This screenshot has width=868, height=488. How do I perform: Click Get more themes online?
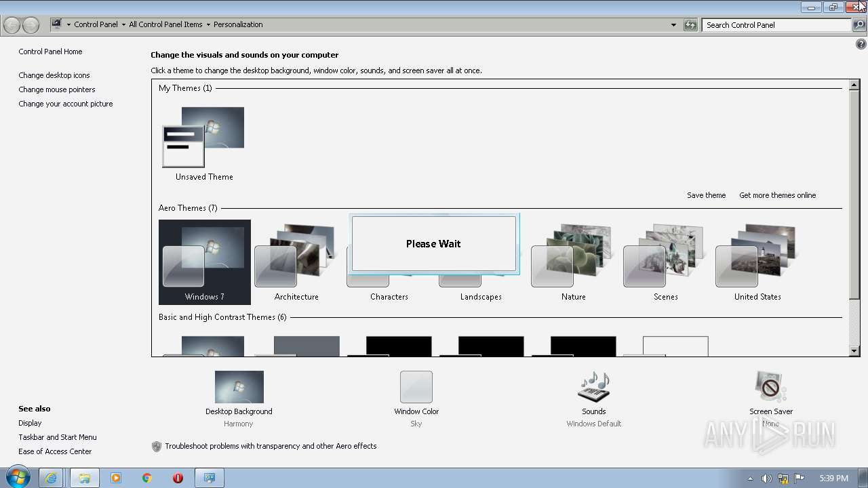(777, 195)
